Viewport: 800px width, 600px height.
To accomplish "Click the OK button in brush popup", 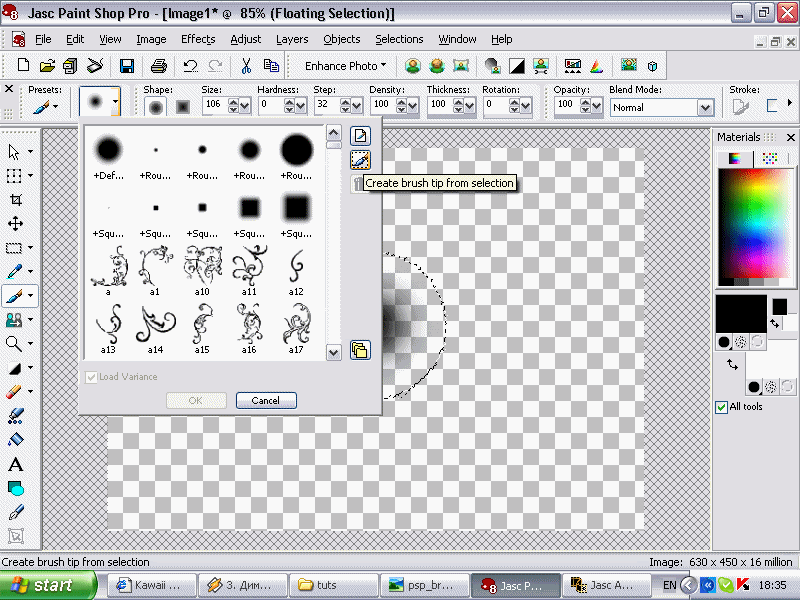I will click(196, 401).
